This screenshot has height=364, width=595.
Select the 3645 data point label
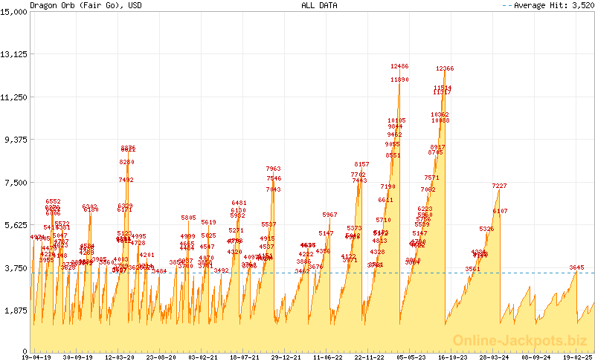pyautogui.click(x=576, y=267)
